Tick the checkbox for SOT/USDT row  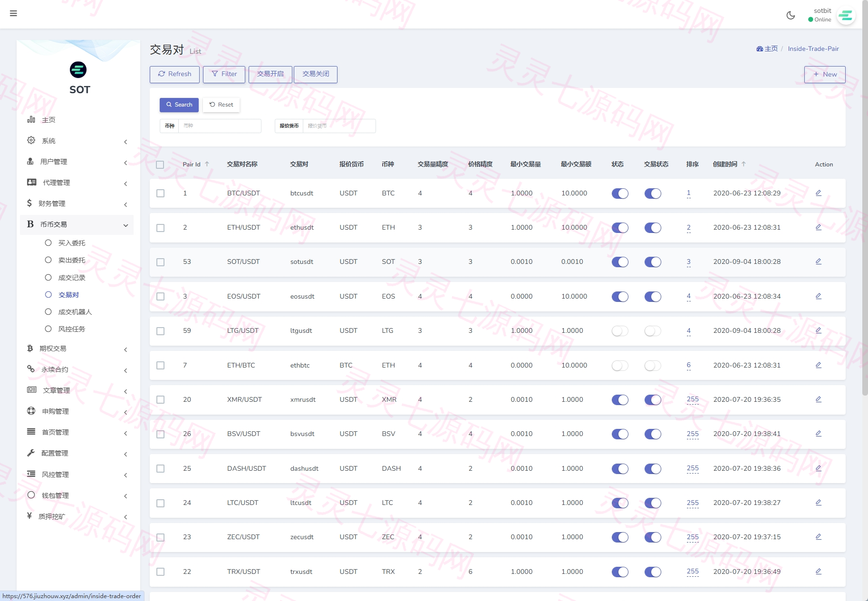coord(161,262)
